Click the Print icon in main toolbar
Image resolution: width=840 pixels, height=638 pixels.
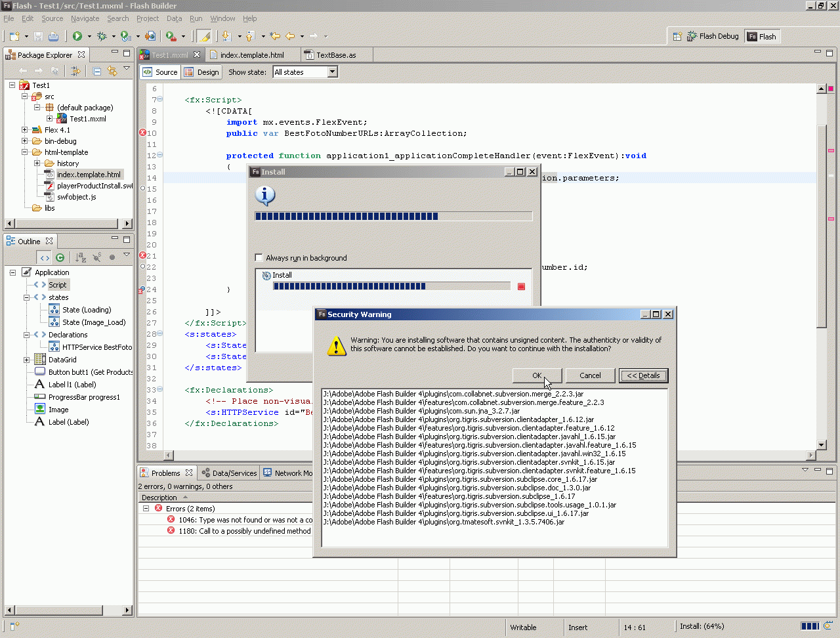click(x=53, y=37)
